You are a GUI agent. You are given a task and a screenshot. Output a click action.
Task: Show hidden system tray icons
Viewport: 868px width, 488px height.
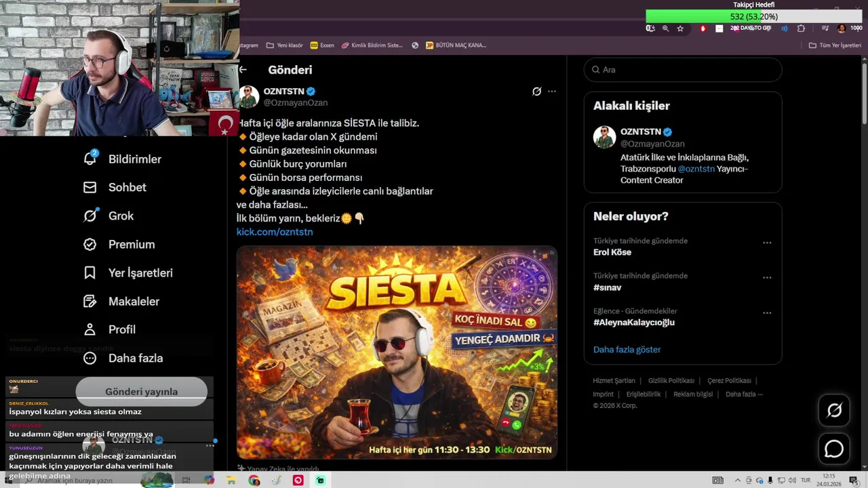738,481
